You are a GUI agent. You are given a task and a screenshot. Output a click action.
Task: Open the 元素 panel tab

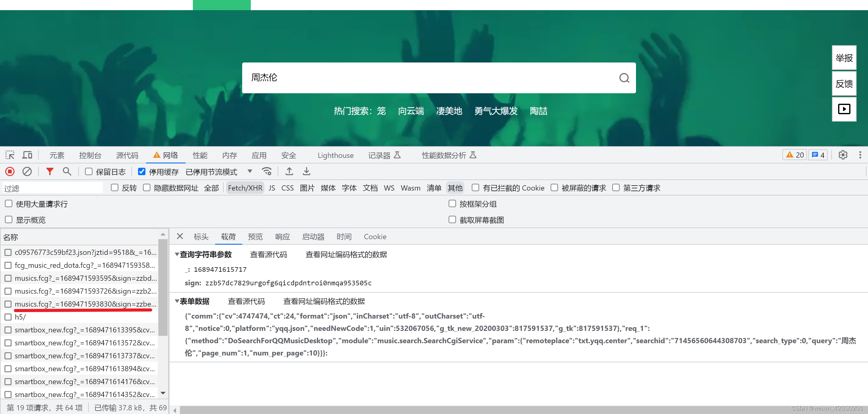pos(57,155)
